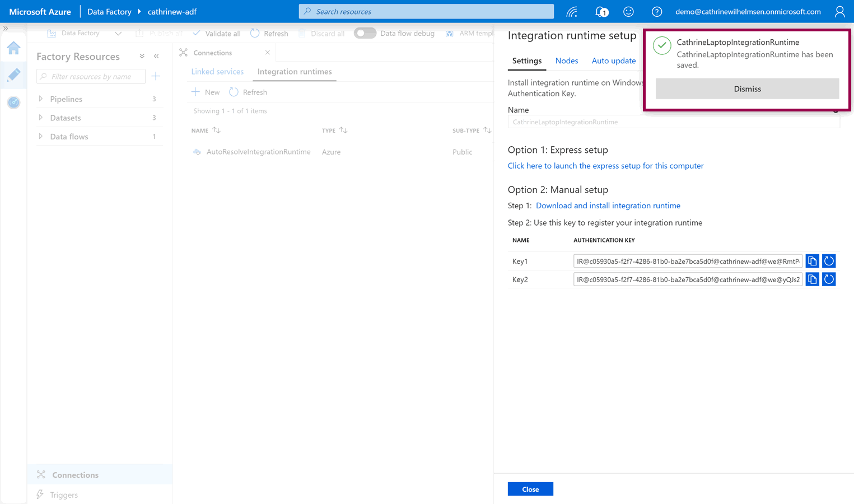Open the Monitor gauge icon in sidebar
Image resolution: width=854 pixels, height=504 pixels.
click(x=13, y=102)
